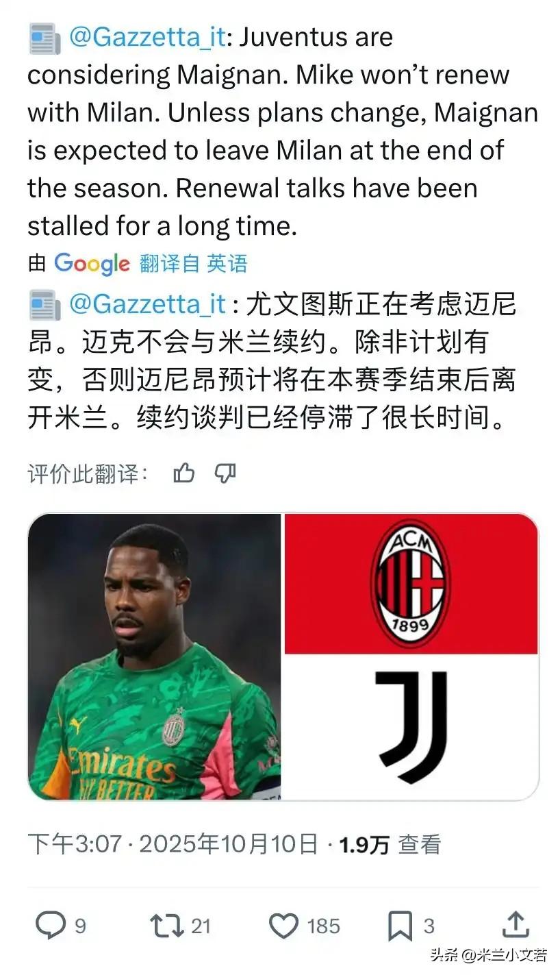Open the AC Milan crest image
Image resolution: width=560 pixels, height=975 pixels.
pos(411,583)
